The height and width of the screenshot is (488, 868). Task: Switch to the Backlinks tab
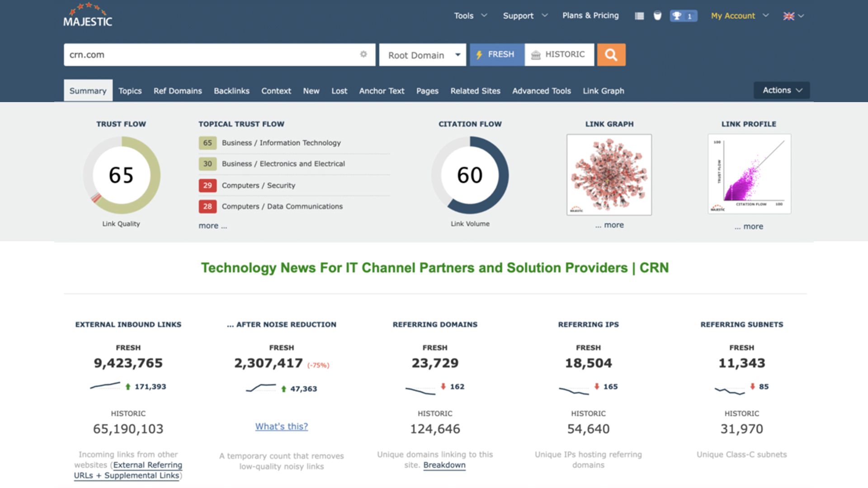click(231, 90)
